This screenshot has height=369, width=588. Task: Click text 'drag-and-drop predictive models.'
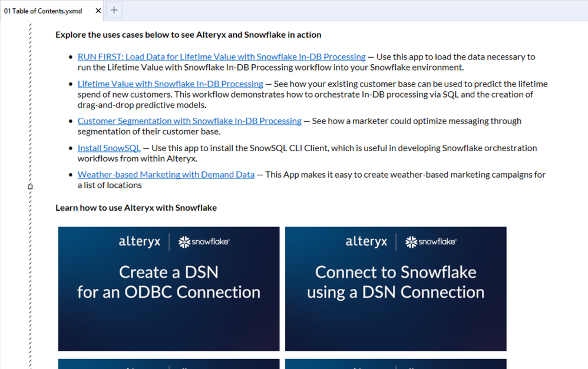(142, 105)
